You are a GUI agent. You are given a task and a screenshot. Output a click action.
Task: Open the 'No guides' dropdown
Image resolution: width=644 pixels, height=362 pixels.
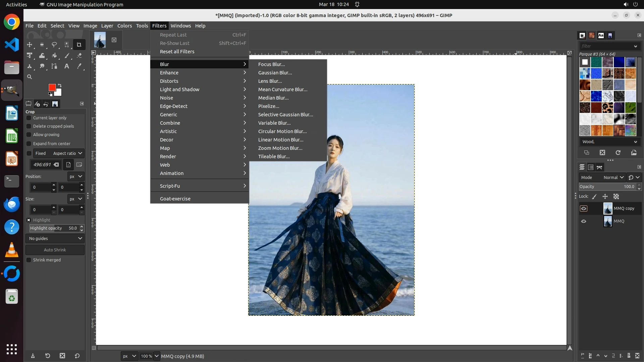click(55, 239)
